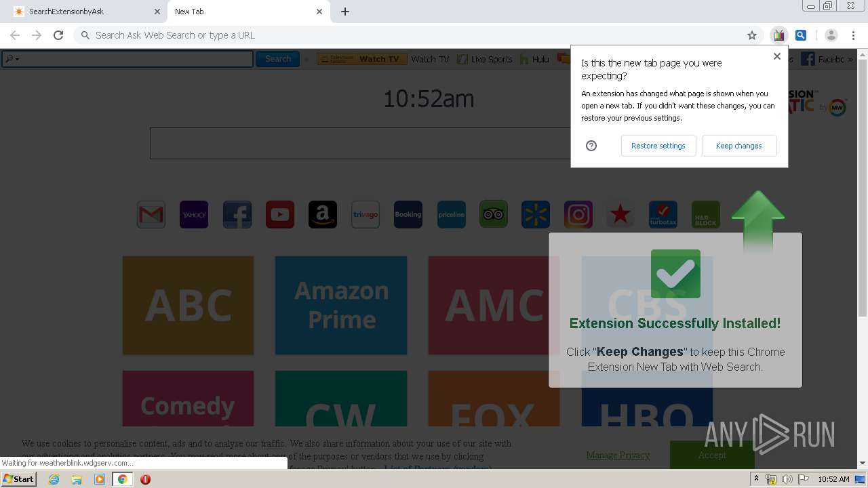The width and height of the screenshot is (868, 488).
Task: Open Trivago shortcut icon
Action: pos(366,215)
